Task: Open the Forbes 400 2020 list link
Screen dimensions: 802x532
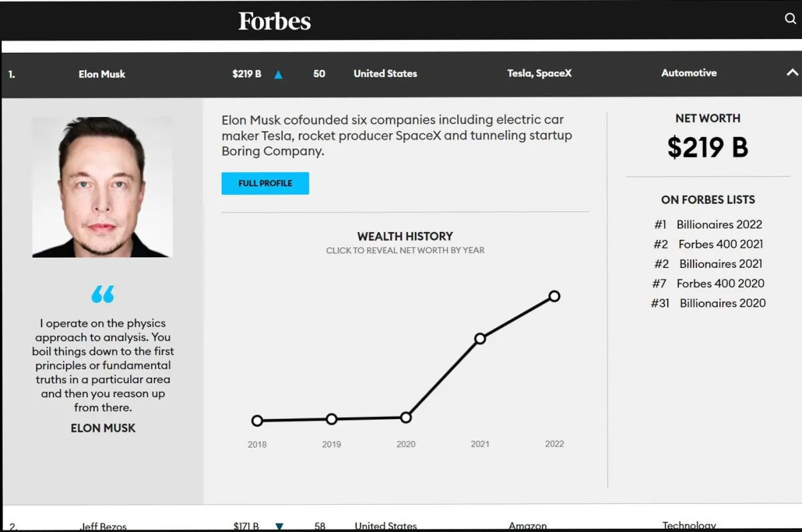Action: point(720,283)
